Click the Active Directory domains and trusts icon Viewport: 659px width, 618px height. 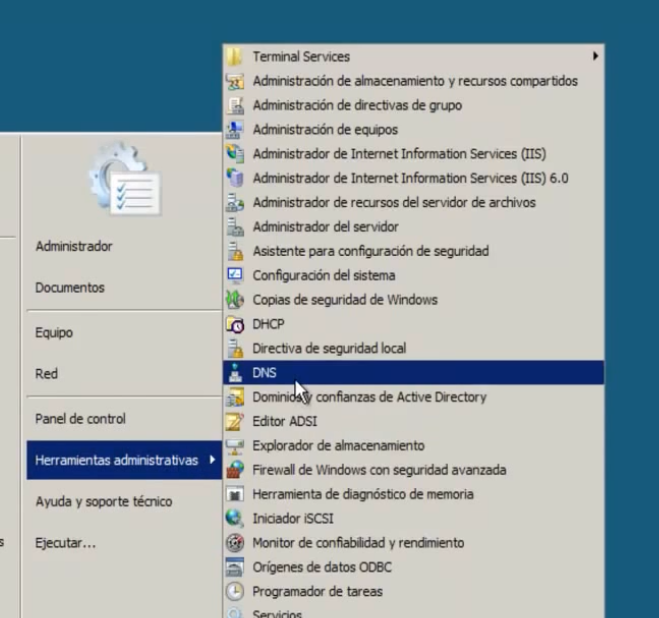tap(235, 397)
